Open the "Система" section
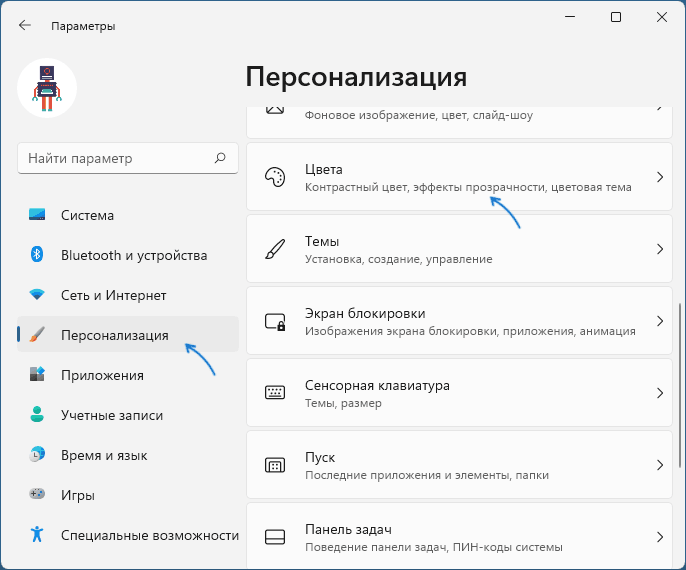686x570 pixels. (128, 215)
